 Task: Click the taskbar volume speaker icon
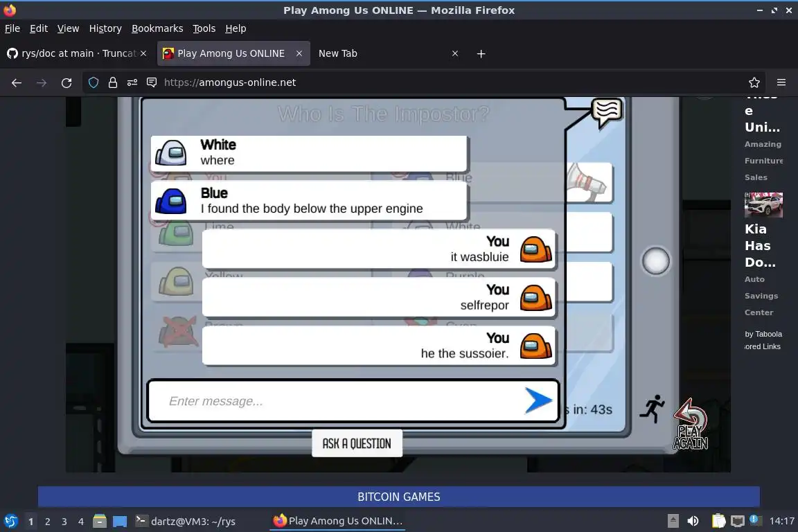point(693,521)
